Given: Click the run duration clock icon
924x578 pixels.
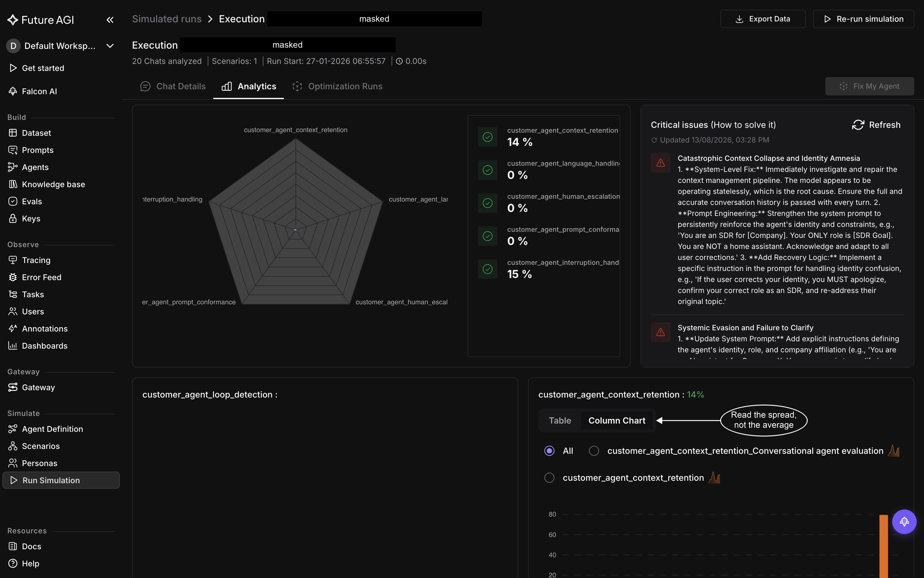Looking at the screenshot, I should pos(399,61).
